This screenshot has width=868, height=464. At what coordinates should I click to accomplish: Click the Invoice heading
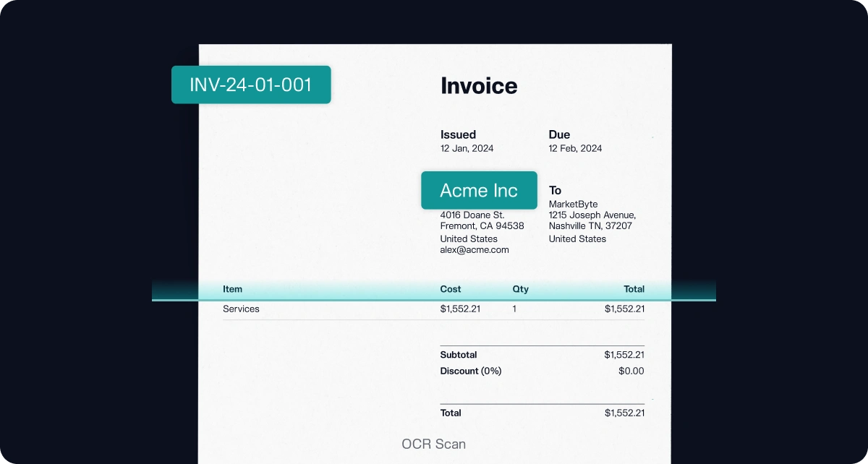tap(479, 86)
